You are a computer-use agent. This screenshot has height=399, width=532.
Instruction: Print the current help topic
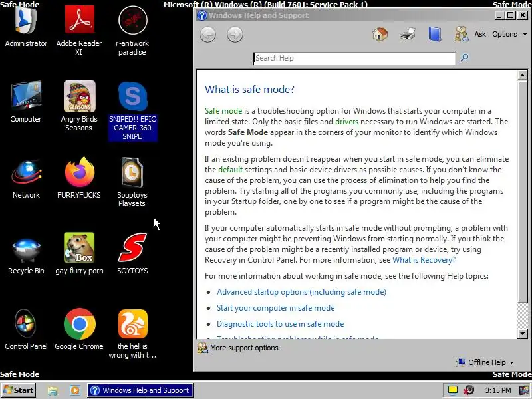[x=408, y=35]
